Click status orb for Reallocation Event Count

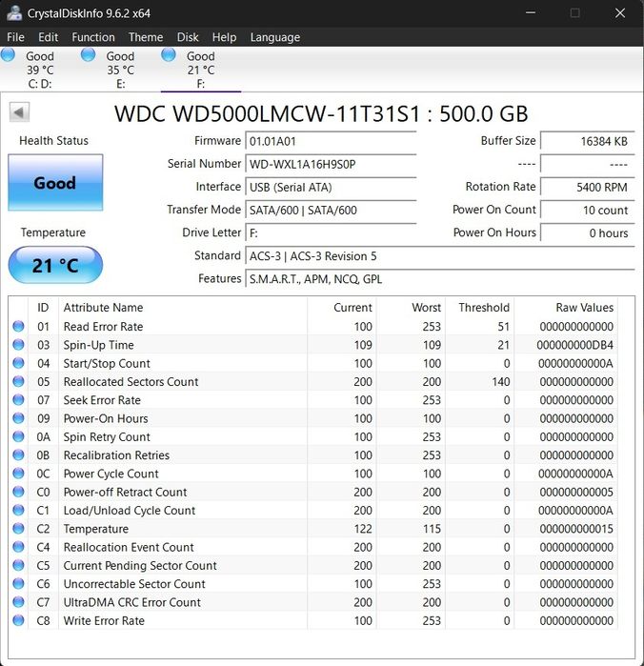pos(18,547)
